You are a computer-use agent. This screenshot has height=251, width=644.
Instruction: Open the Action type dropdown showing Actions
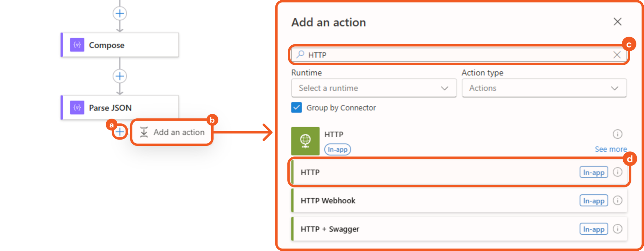click(x=544, y=88)
